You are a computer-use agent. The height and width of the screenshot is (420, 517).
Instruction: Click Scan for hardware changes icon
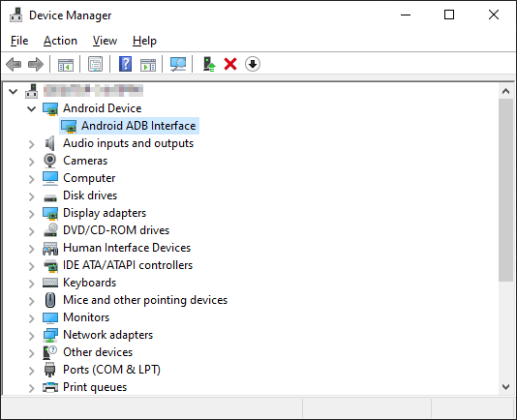click(x=178, y=64)
